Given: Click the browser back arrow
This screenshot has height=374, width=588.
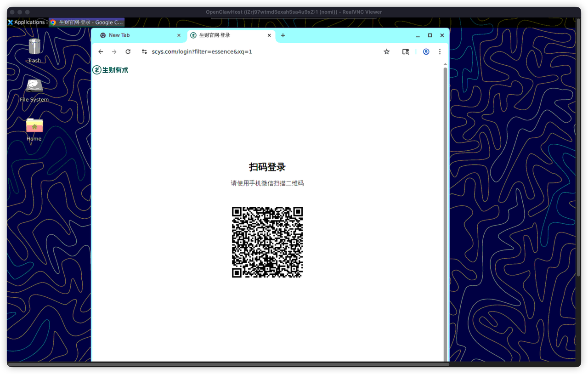Looking at the screenshot, I should tap(101, 52).
